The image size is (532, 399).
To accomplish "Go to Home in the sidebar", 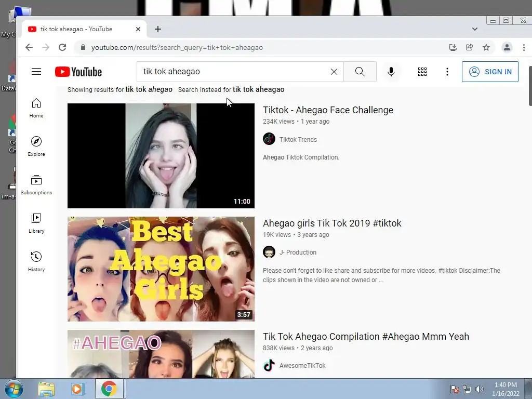I will [36, 108].
